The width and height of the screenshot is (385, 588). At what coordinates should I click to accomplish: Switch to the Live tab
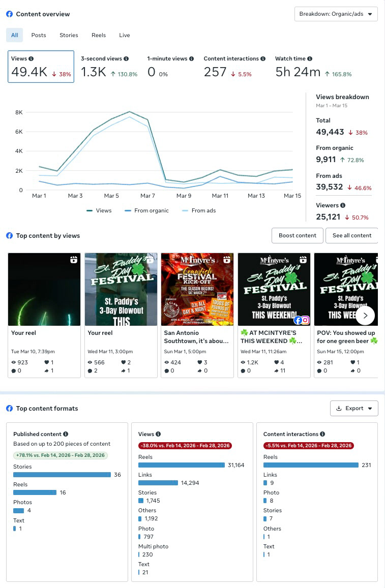click(x=125, y=35)
